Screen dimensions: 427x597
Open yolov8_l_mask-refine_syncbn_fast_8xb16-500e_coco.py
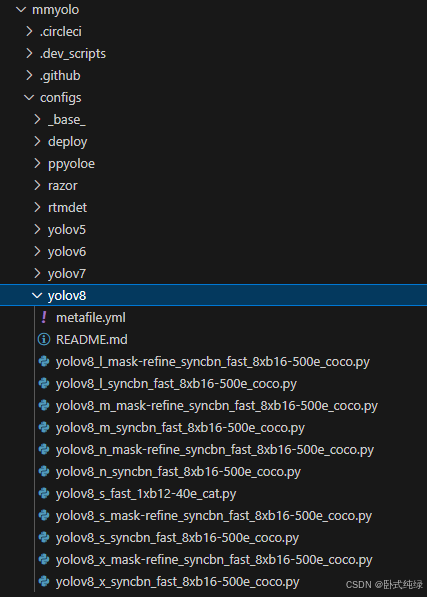tap(213, 362)
